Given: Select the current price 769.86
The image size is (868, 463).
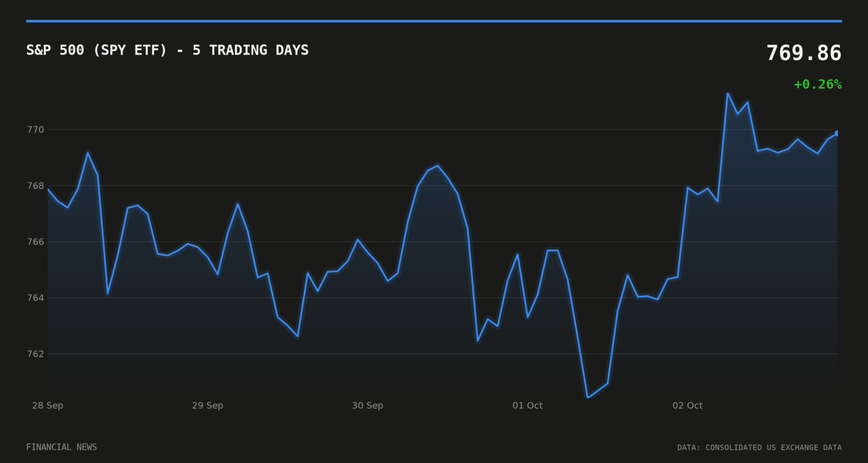Looking at the screenshot, I should (804, 53).
